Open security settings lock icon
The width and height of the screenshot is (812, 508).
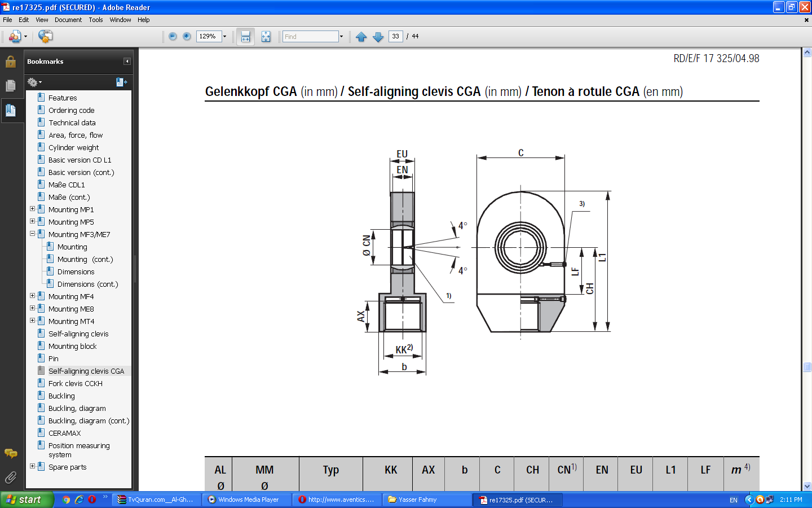point(11,62)
